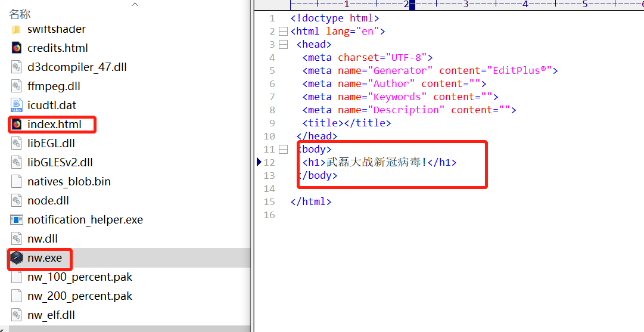Select the file name notification_helper.exe
Image resolution: width=644 pixels, height=332 pixels.
pos(85,220)
